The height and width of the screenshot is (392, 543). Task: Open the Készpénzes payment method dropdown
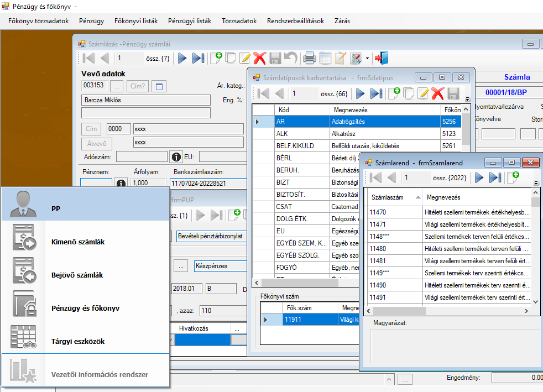[221, 265]
